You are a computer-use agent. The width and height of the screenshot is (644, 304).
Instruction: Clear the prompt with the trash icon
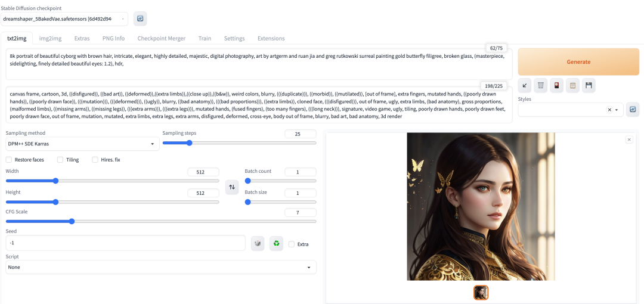540,85
